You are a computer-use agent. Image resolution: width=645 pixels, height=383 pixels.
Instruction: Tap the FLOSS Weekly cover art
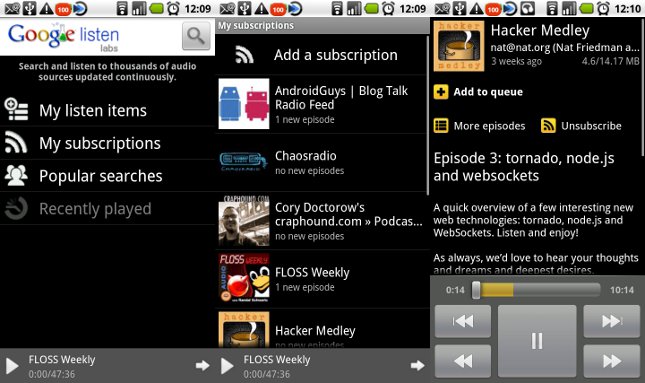coord(244,279)
